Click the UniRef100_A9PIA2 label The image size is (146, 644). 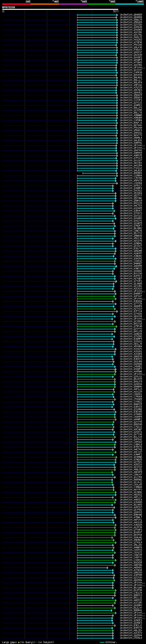tap(131, 85)
